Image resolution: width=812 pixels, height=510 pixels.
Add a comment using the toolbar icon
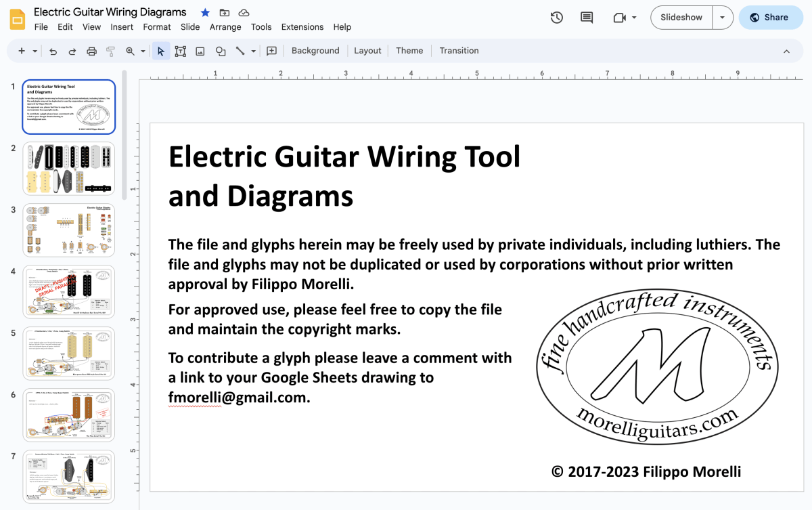click(271, 51)
